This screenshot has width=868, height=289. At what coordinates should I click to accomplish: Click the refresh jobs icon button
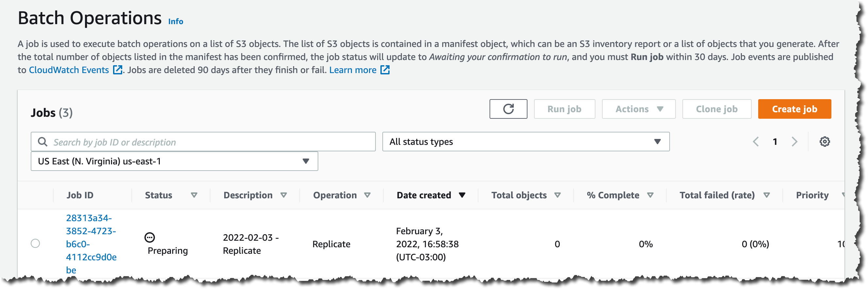(508, 109)
